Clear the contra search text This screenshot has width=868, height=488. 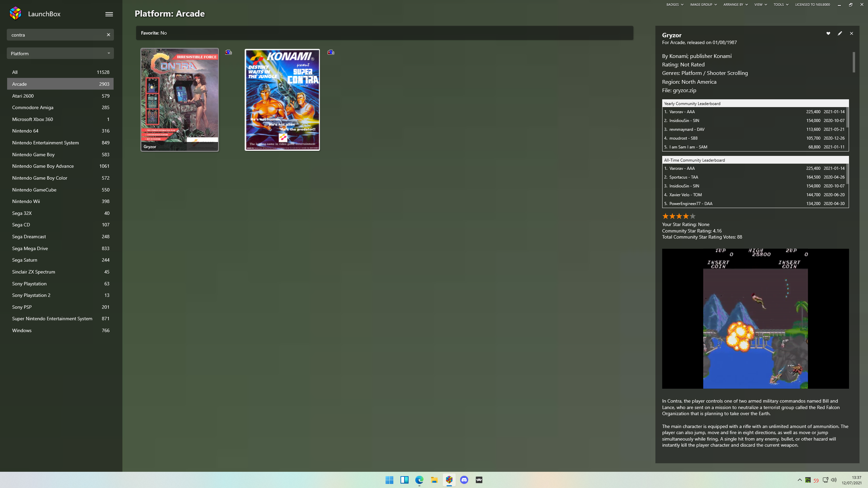pos(108,35)
